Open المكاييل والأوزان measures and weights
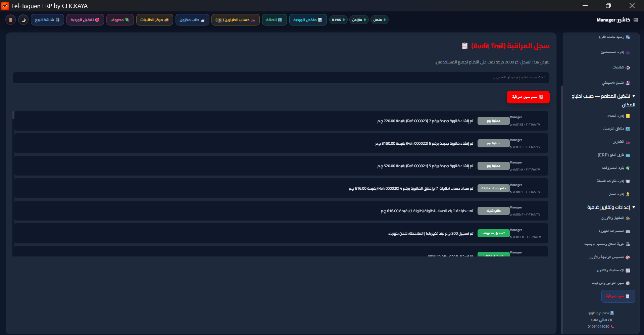The width and height of the screenshot is (644, 335). (615, 218)
